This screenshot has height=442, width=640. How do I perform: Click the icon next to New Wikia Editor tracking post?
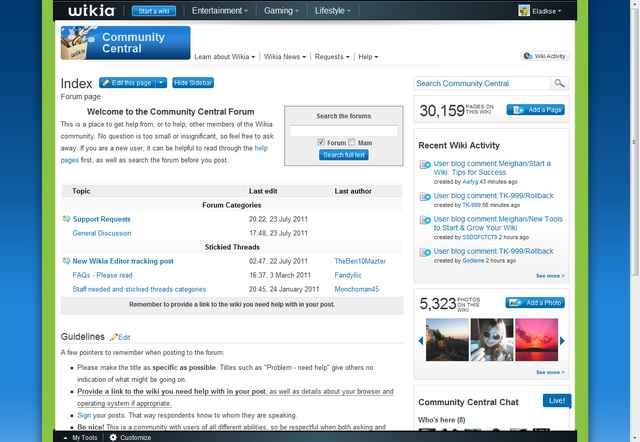[67, 261]
